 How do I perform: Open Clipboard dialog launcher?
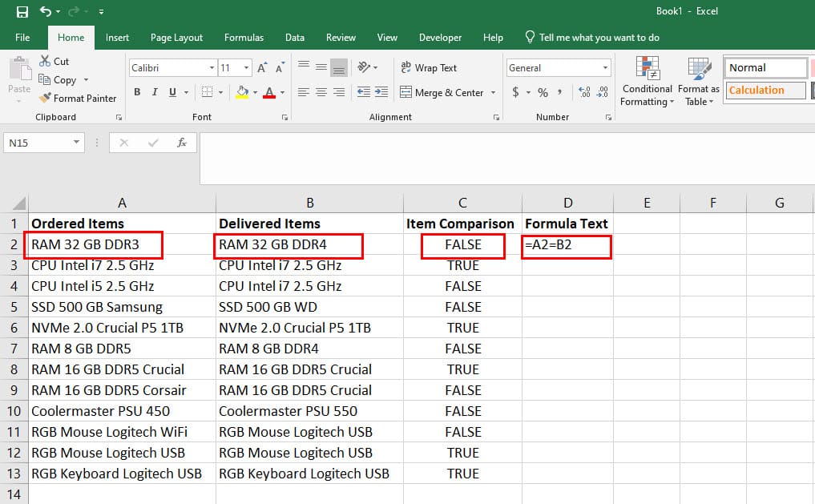point(119,118)
